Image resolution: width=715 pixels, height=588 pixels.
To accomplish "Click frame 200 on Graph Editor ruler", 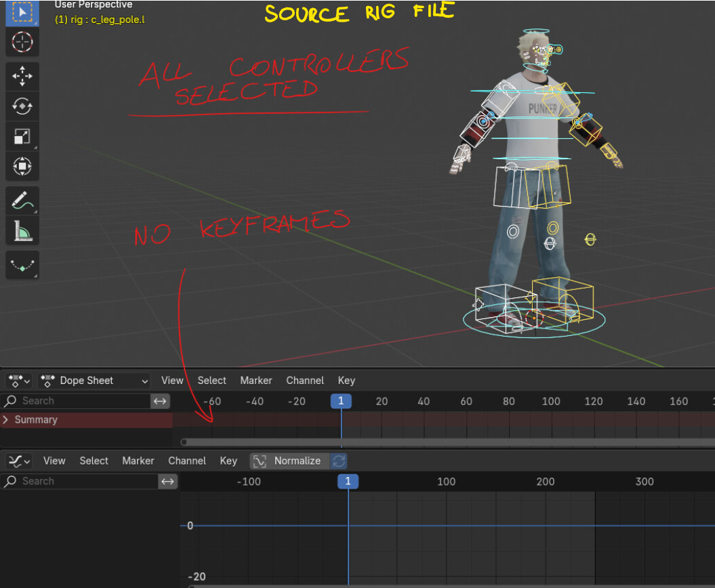I will point(546,482).
